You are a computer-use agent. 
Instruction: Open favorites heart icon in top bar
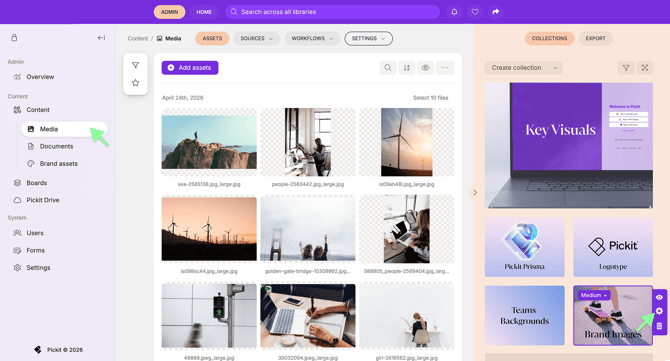point(475,12)
